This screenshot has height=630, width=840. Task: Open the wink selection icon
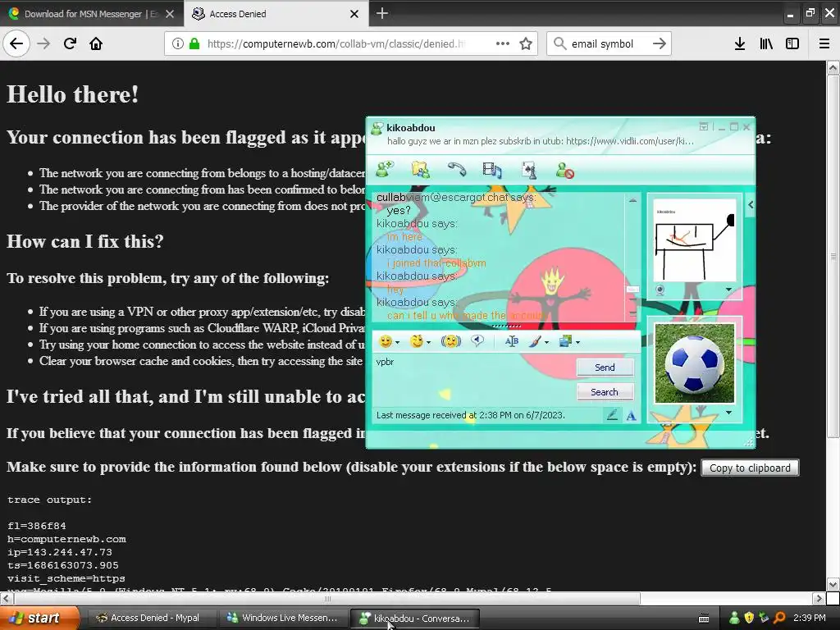point(417,341)
